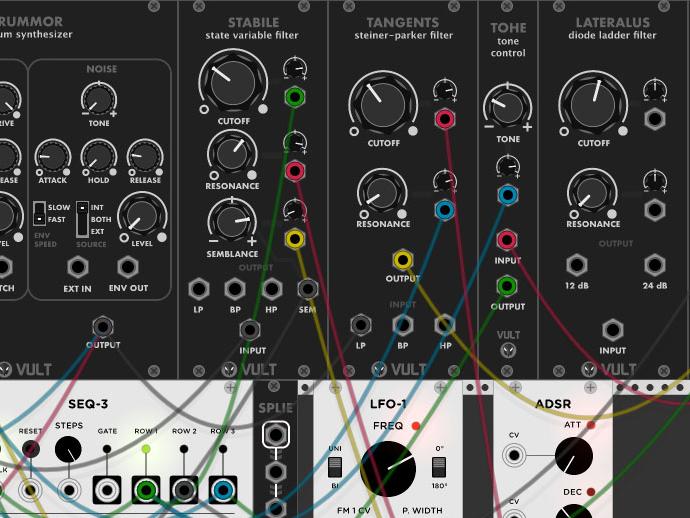Click the yellow semblance CV jack on Stabile
This screenshot has width=690, height=518.
tap(295, 239)
